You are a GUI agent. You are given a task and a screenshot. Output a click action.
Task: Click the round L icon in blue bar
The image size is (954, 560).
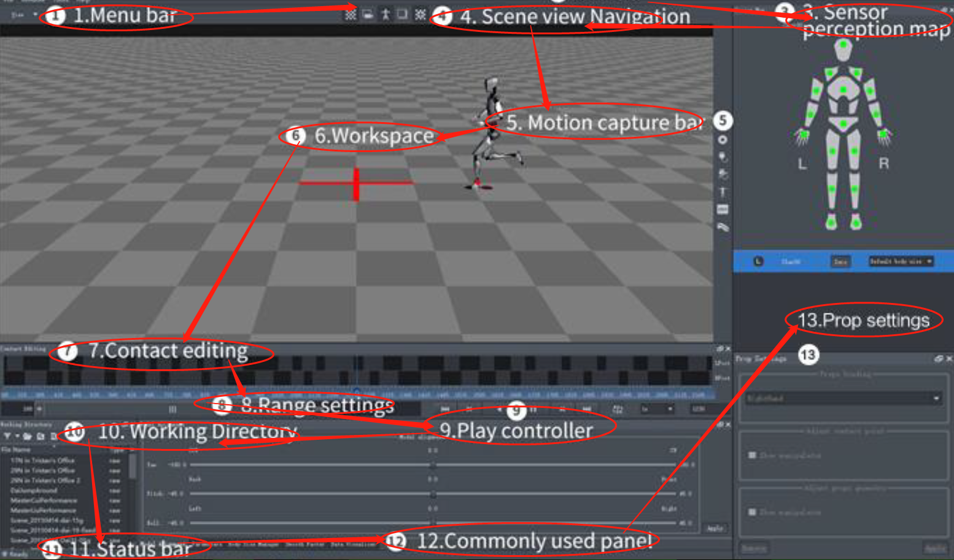(758, 261)
